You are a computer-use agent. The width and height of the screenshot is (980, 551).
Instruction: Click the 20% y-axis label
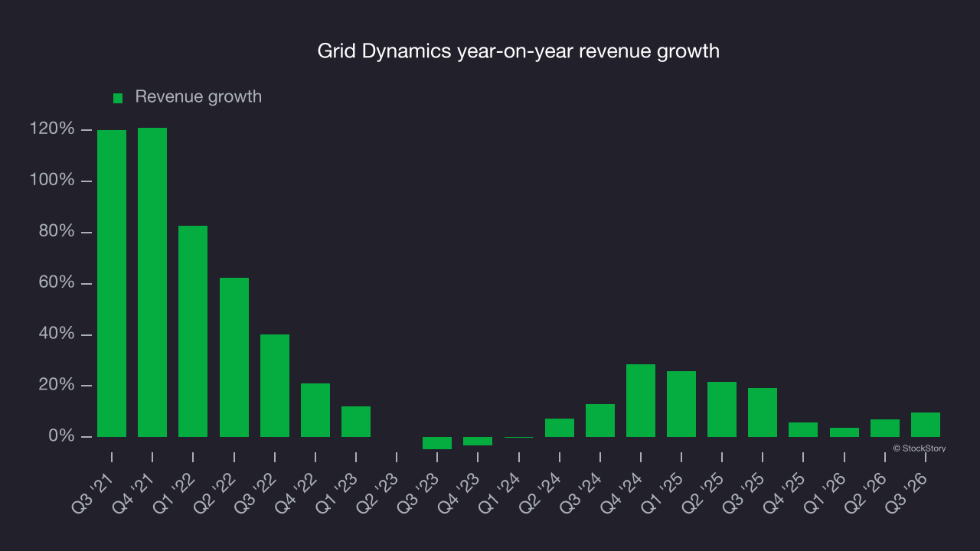point(57,386)
